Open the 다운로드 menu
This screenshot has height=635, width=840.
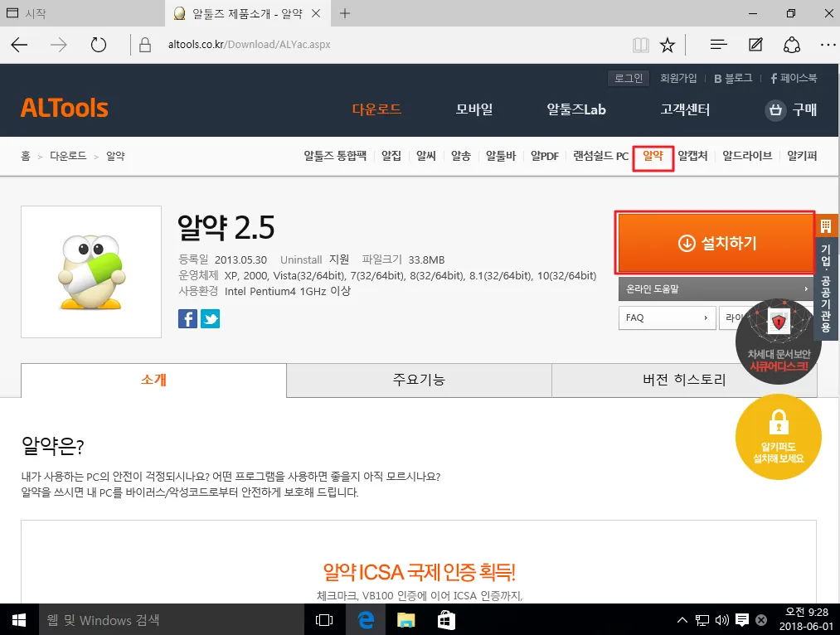[x=376, y=109]
